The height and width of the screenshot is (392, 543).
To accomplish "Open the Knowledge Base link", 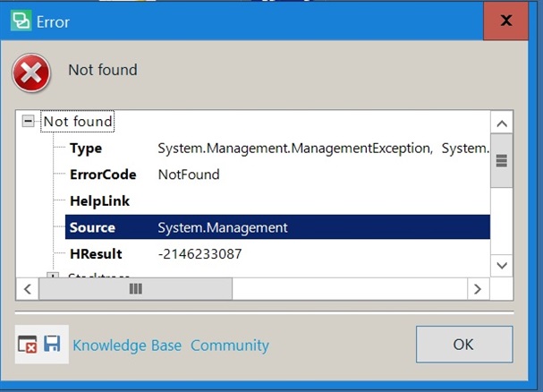I will (x=127, y=345).
